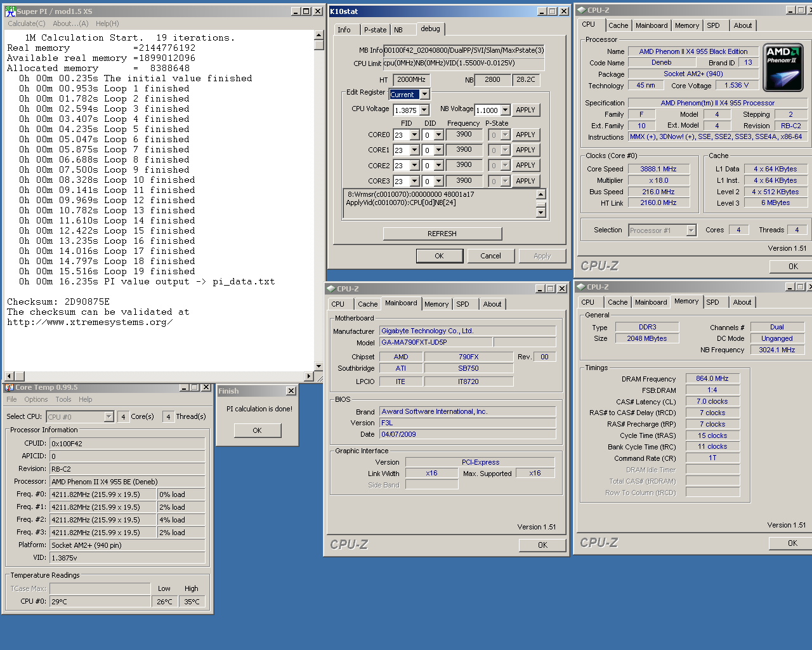Click the CORE0 Frequency field showing 3900
The height and width of the screenshot is (650, 812).
point(464,135)
